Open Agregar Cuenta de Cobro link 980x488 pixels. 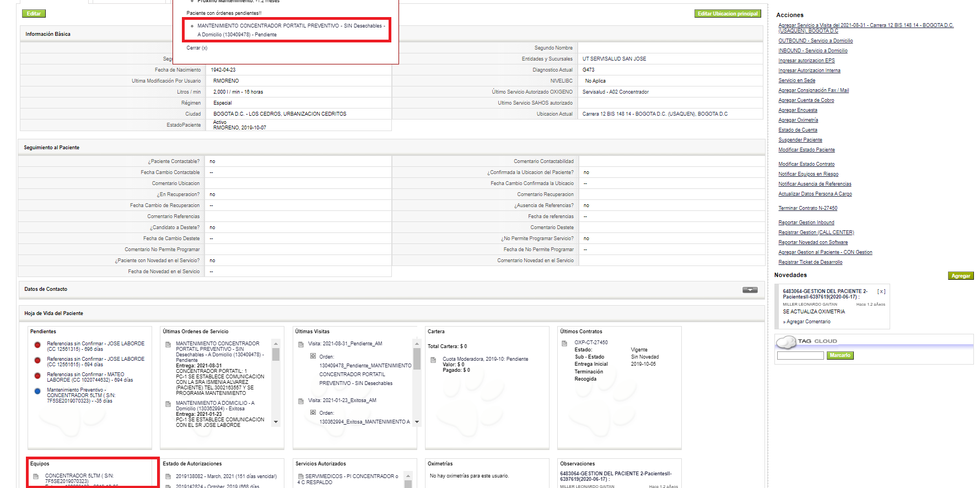[806, 100]
